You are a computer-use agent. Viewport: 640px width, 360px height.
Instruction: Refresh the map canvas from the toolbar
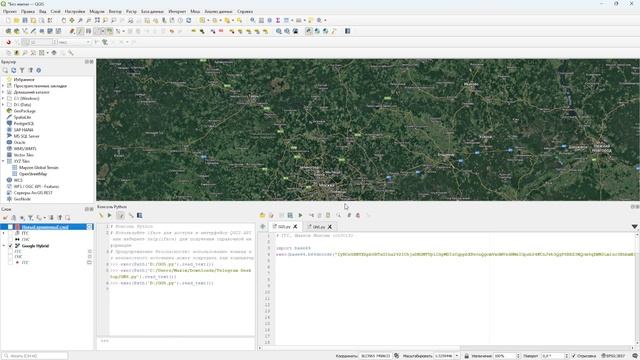point(189,20)
